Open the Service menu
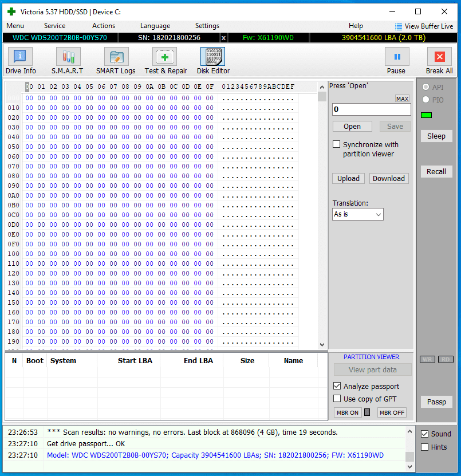 click(54, 26)
